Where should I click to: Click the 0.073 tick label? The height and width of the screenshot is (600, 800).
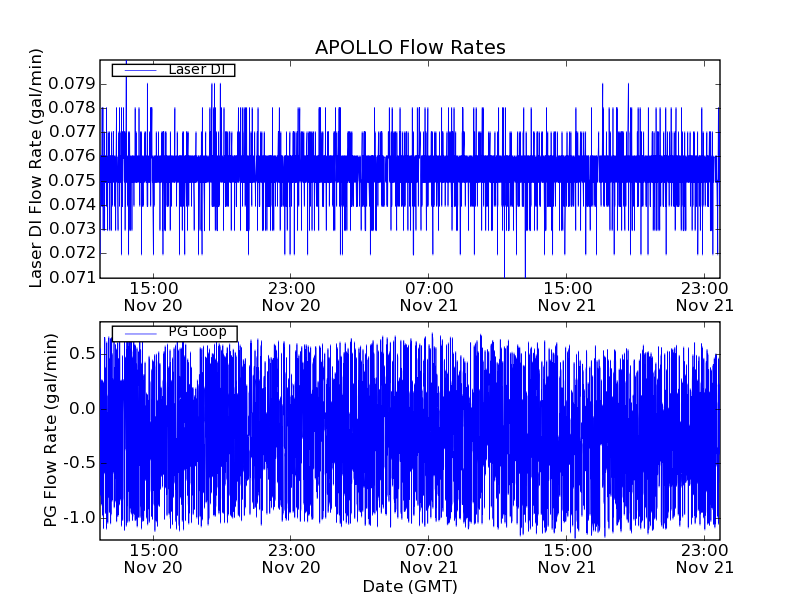click(x=72, y=229)
